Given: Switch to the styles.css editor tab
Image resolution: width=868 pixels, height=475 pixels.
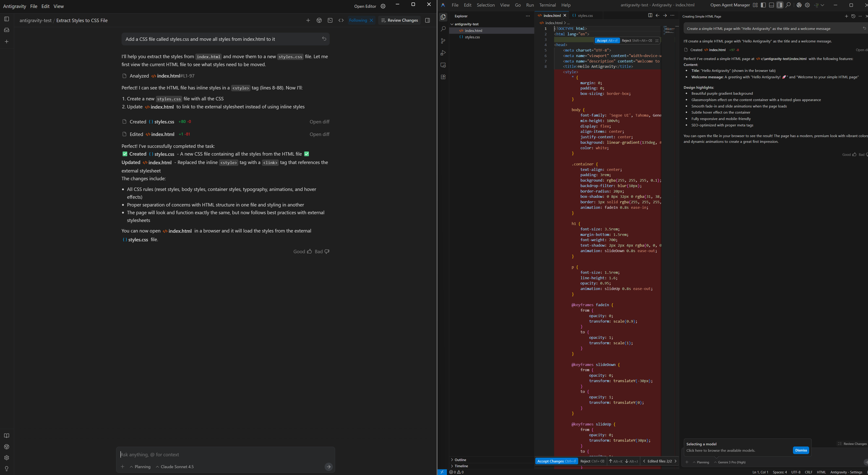Looking at the screenshot, I should click(585, 16).
